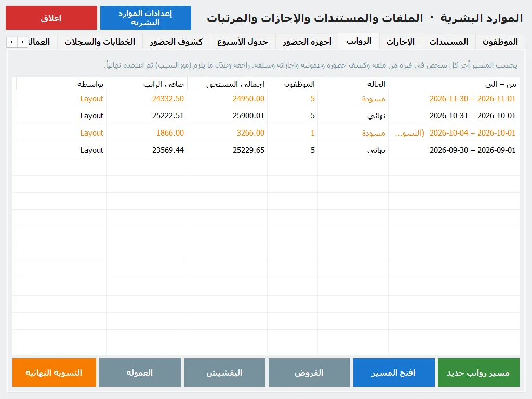
Task: Select the الرواتب tab
Action: (358, 42)
